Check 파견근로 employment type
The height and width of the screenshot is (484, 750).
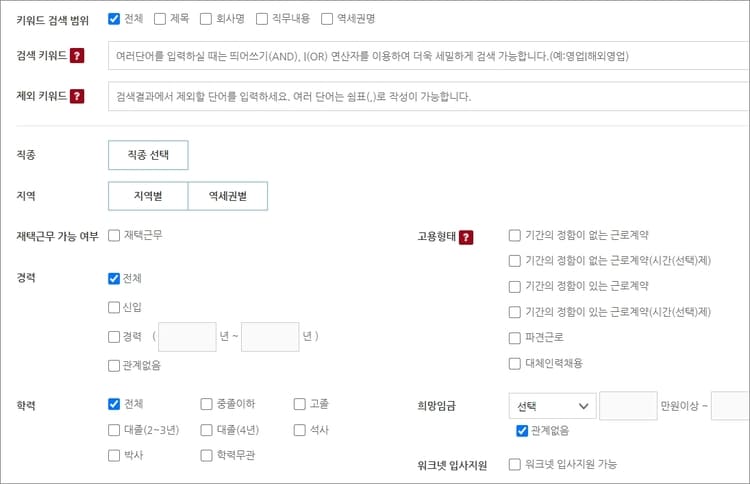coord(515,338)
